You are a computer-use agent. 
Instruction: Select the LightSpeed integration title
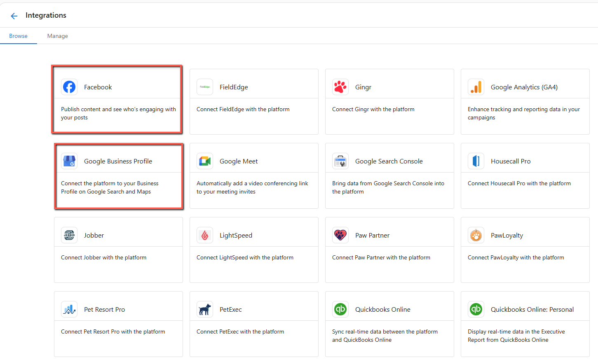[x=236, y=235]
